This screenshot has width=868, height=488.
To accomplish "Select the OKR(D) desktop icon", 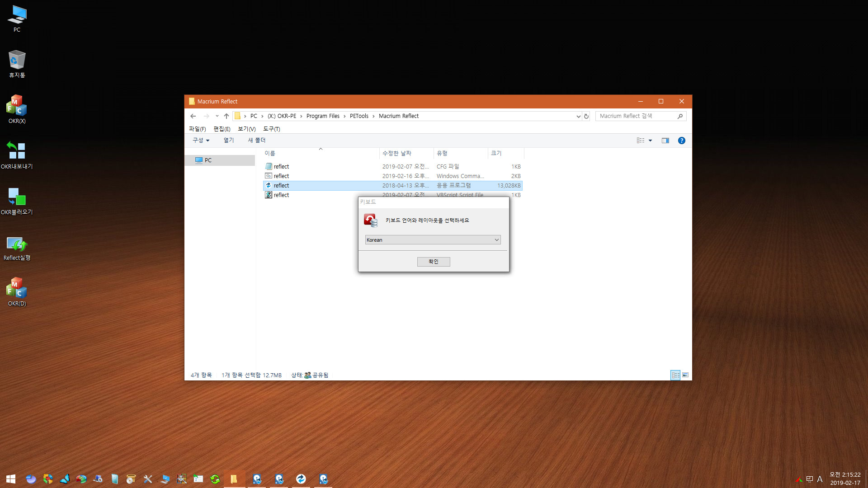I will click(x=17, y=292).
